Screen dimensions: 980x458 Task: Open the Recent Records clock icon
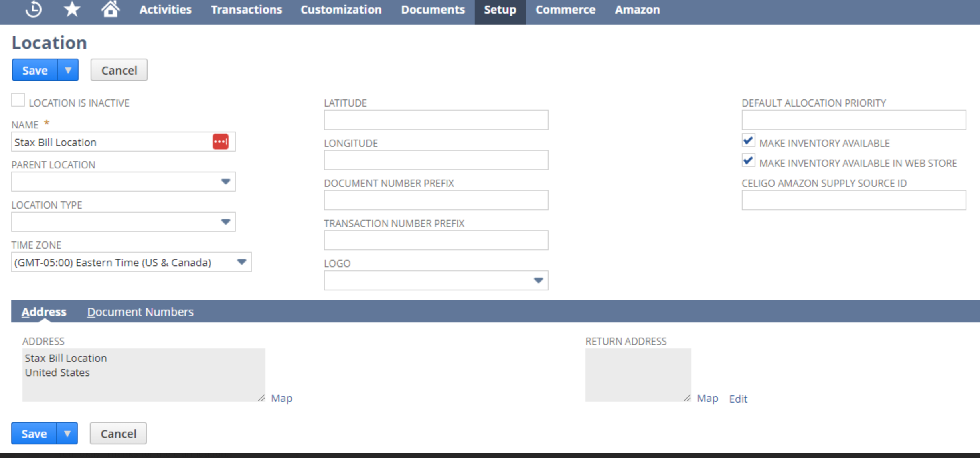34,9
